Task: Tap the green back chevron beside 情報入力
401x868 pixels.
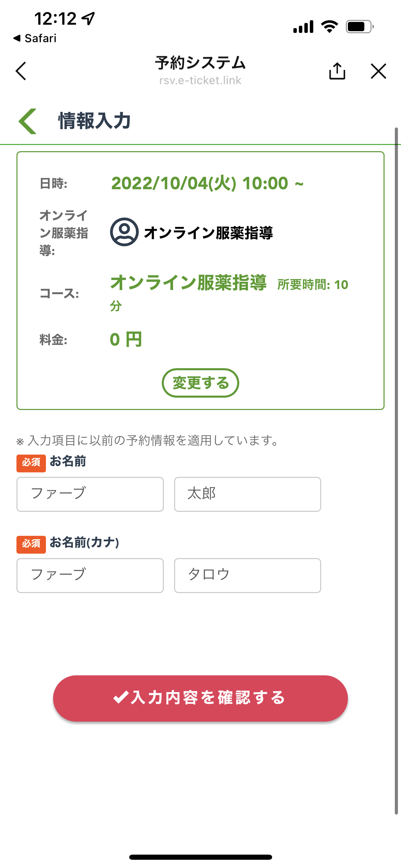Action: click(28, 121)
